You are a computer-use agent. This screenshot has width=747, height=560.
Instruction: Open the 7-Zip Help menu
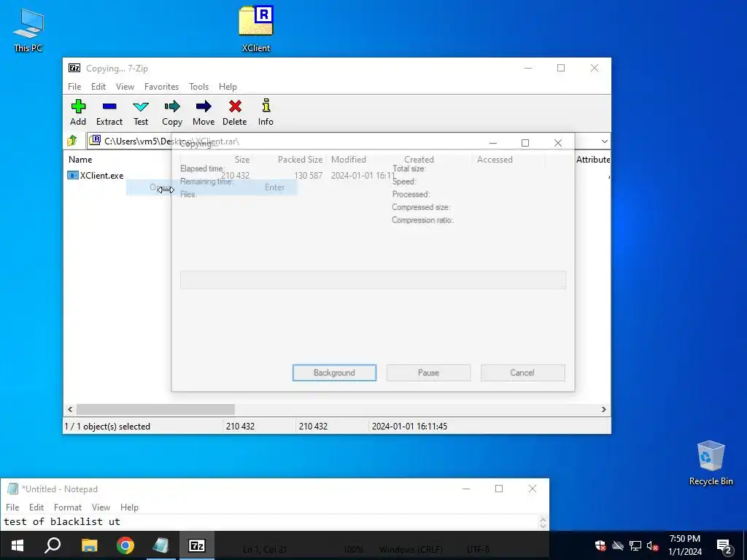tap(228, 87)
